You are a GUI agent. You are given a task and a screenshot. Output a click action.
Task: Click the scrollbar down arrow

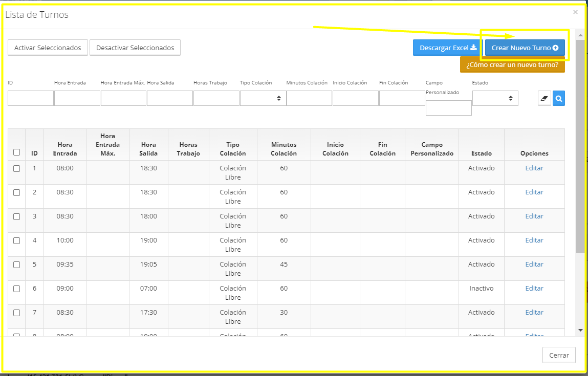(x=580, y=330)
